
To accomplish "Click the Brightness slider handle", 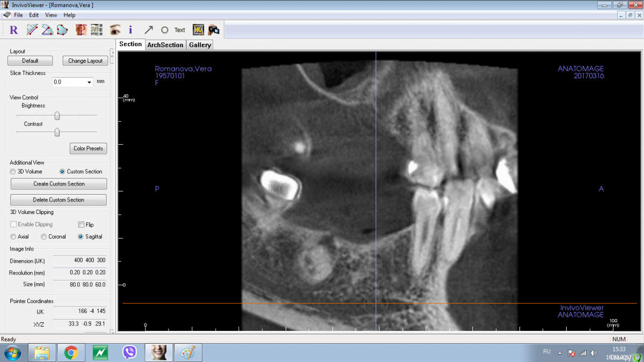I will click(57, 115).
